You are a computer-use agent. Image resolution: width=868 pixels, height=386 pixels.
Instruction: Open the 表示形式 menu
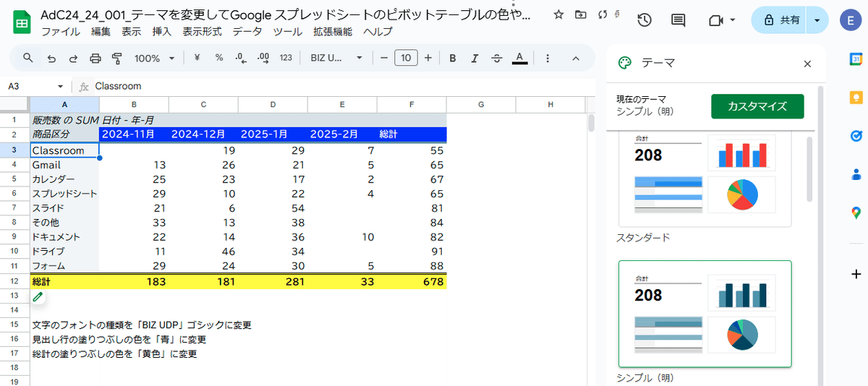203,31
